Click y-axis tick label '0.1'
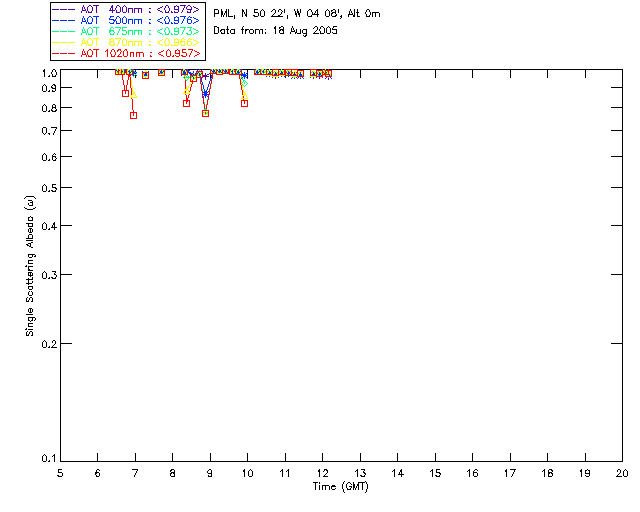 click(49, 459)
